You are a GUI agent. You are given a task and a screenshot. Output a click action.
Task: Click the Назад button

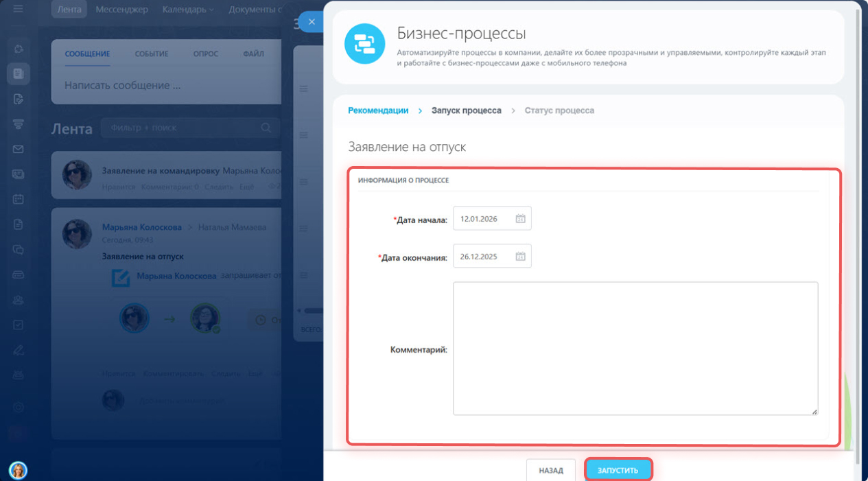coord(550,470)
